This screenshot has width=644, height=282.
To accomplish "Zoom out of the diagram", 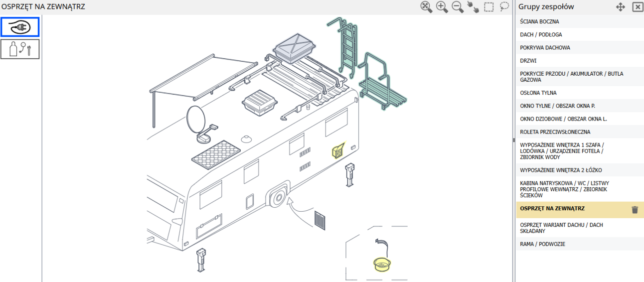I will 458,7.
